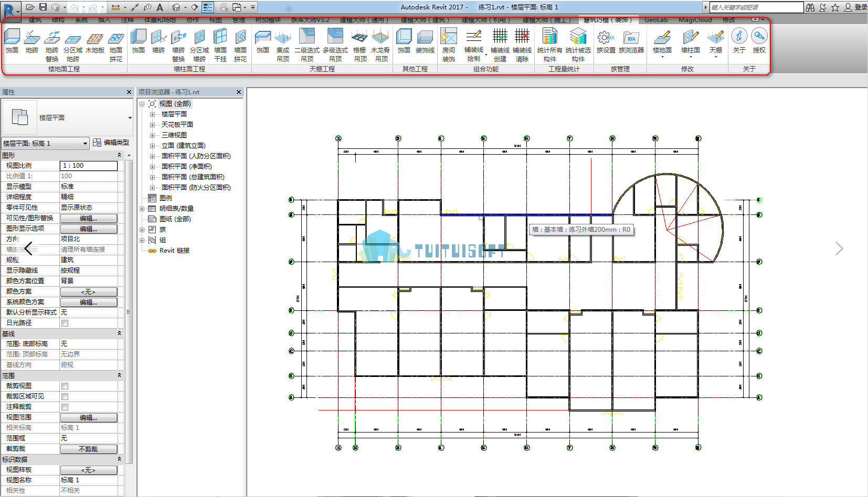Screen dimensions: 868x497
Task: Close the 项目浏览器 panel
Action: 239,92
